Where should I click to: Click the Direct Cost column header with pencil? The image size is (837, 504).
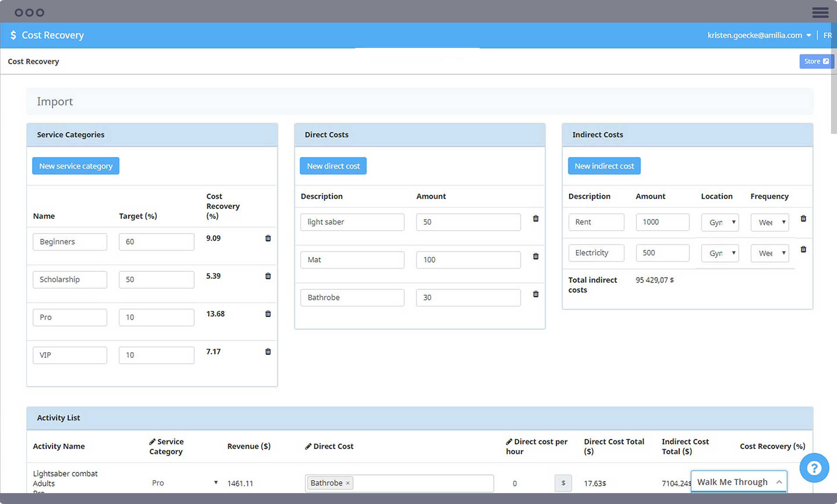pyautogui.click(x=329, y=446)
